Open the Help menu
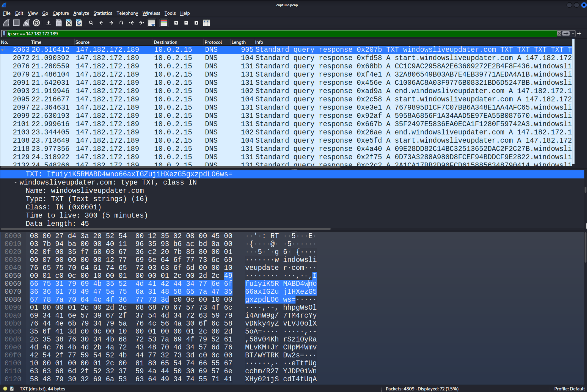The height and width of the screenshot is (392, 587). (x=185, y=13)
